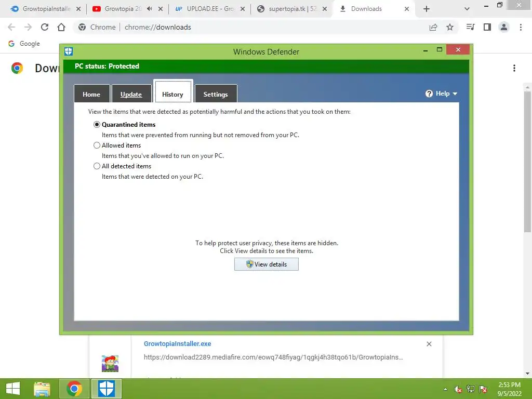
Task: Close the supertopia.tk tab
Action: 325,9
